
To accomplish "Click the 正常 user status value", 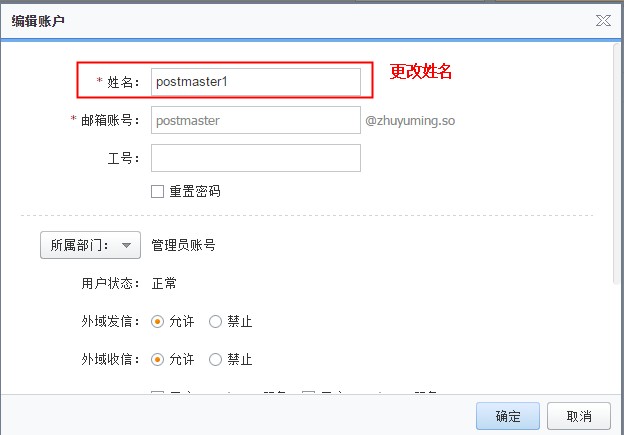I will (164, 284).
